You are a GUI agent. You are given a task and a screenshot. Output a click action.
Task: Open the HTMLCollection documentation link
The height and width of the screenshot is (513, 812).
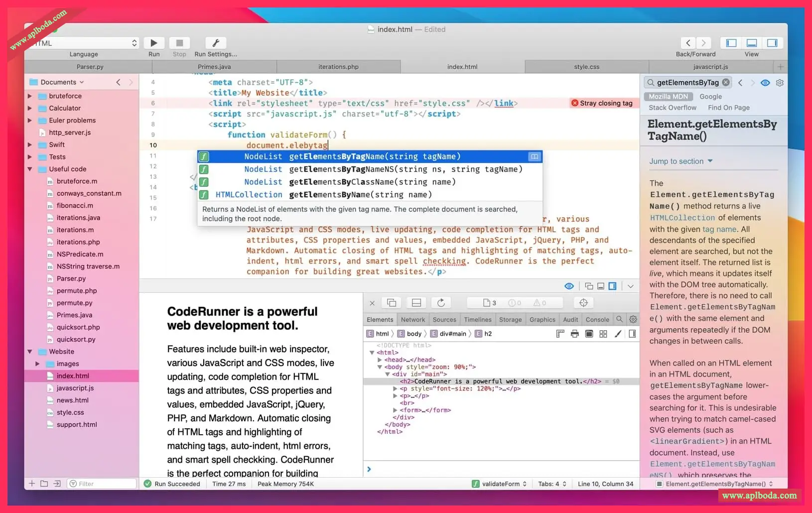click(682, 218)
